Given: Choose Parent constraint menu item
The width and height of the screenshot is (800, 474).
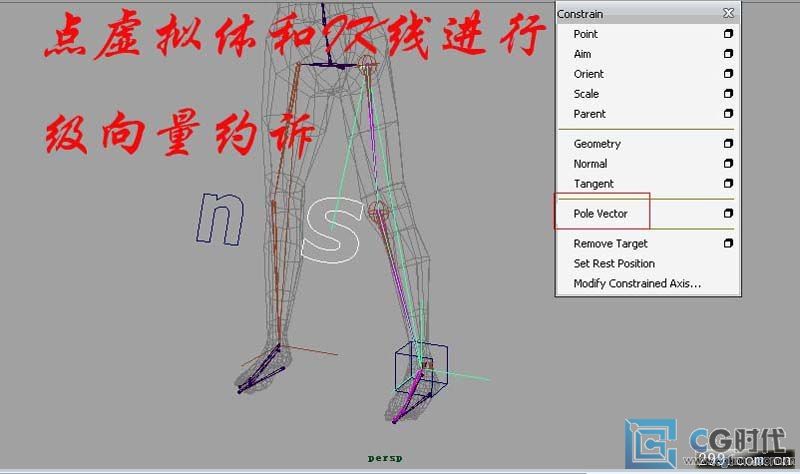Looking at the screenshot, I should point(589,114).
